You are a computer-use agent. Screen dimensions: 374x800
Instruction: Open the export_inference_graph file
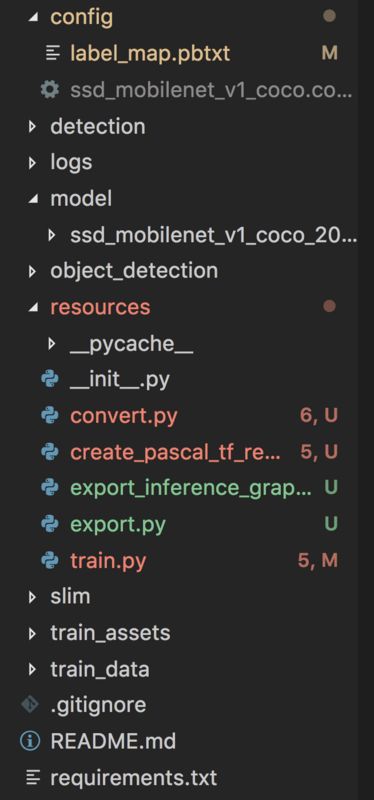pyautogui.click(x=190, y=488)
